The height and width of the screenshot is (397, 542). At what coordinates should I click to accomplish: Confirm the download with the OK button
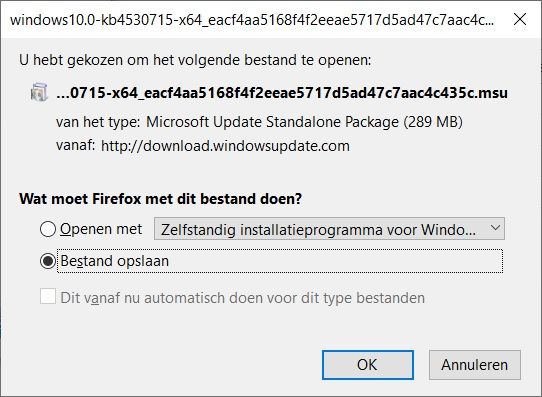point(368,365)
